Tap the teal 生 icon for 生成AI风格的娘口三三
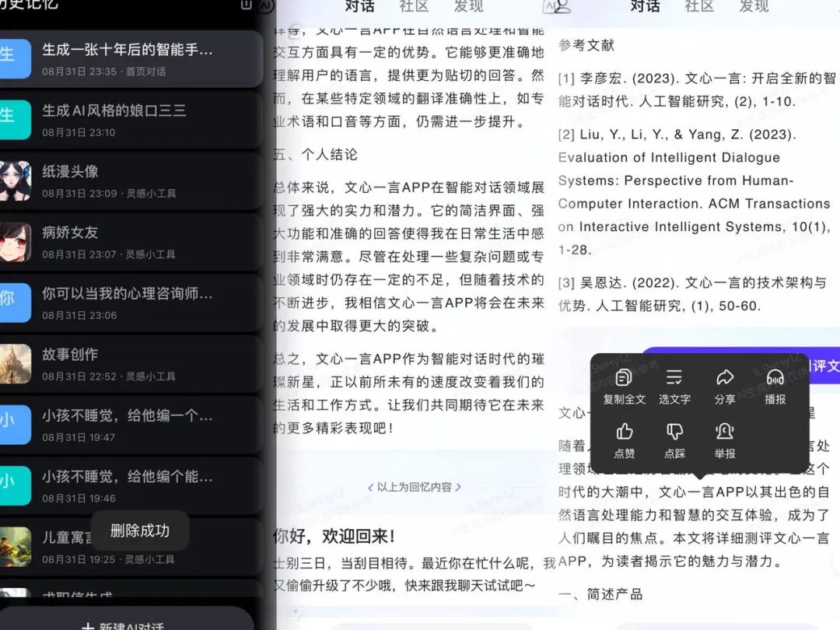This screenshot has height=630, width=840. (x=15, y=120)
